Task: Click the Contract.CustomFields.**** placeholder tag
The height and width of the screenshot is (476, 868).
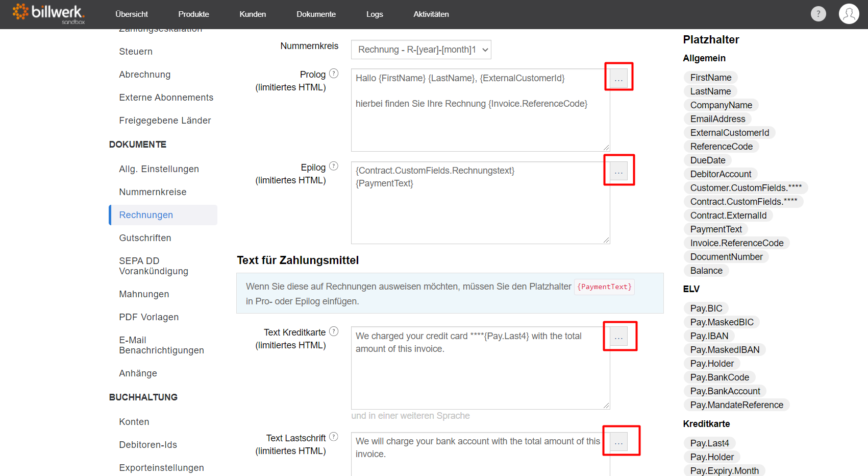Action: pos(743,202)
